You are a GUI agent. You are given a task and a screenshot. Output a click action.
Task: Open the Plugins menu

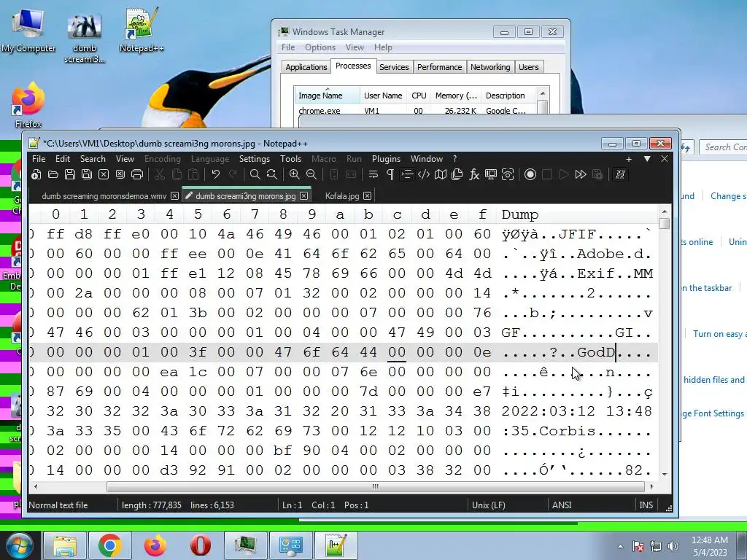387,158
